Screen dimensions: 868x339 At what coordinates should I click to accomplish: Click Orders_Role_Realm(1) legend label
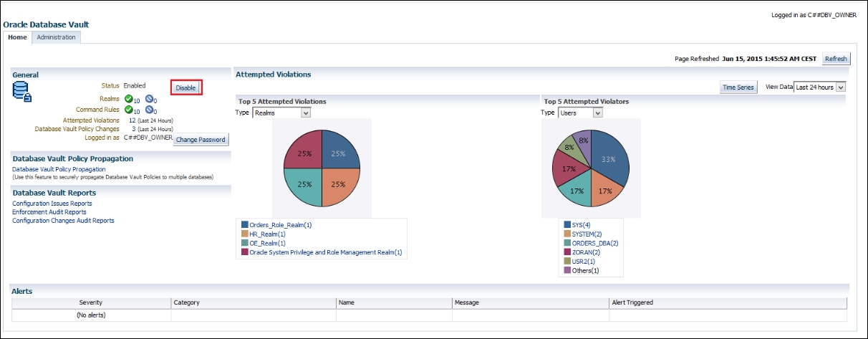tap(281, 225)
